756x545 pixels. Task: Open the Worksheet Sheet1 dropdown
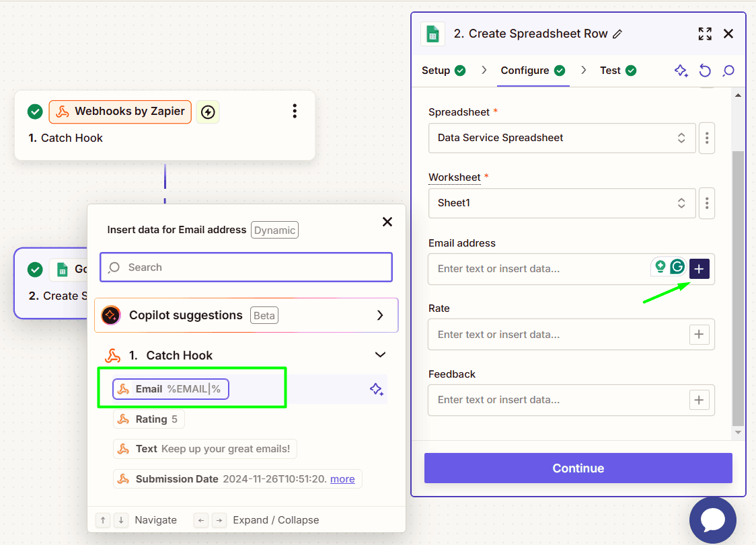pyautogui.click(x=562, y=203)
